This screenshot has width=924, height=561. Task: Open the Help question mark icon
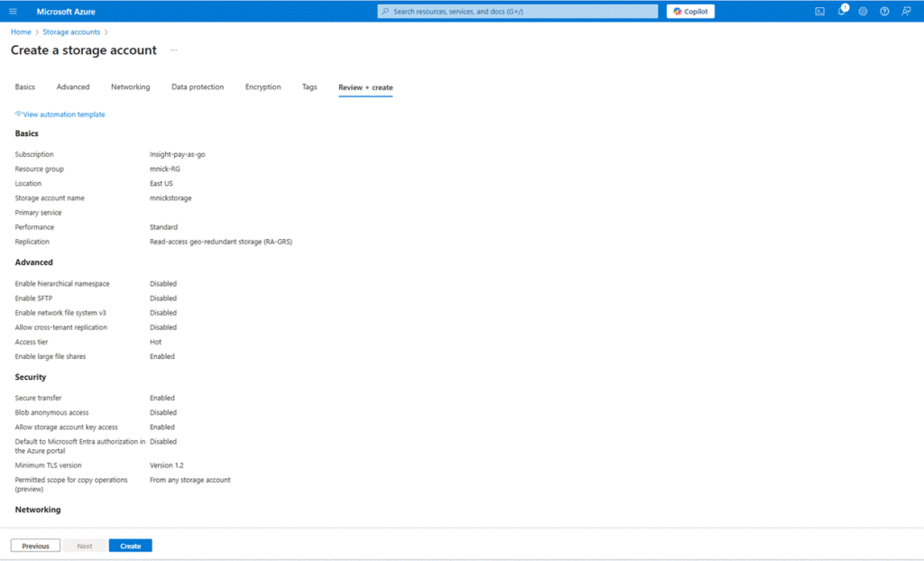point(884,12)
